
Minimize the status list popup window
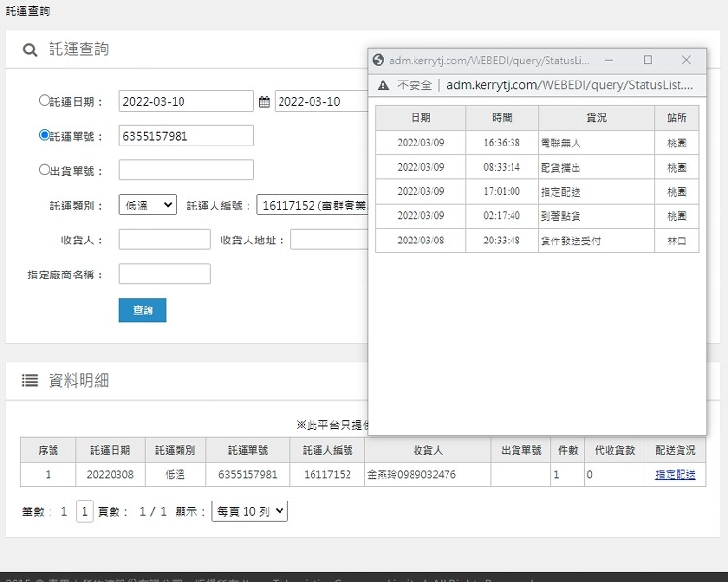point(610,60)
